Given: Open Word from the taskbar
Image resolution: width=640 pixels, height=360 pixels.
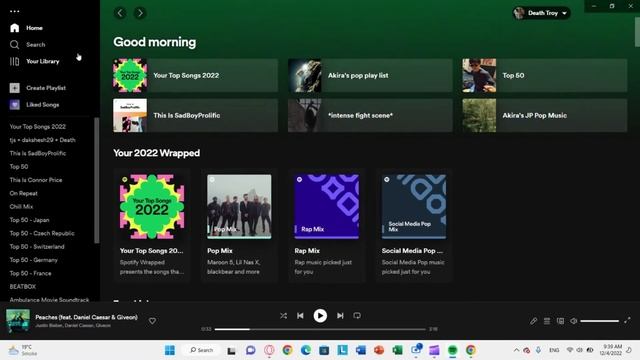Looking at the screenshot, I should pyautogui.click(x=360, y=350).
